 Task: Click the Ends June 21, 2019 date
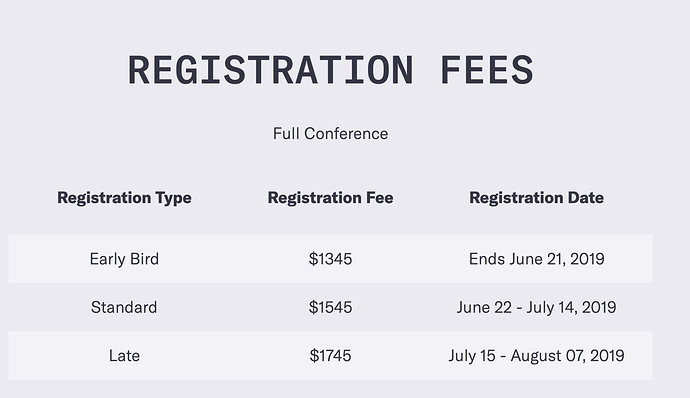[x=536, y=259]
